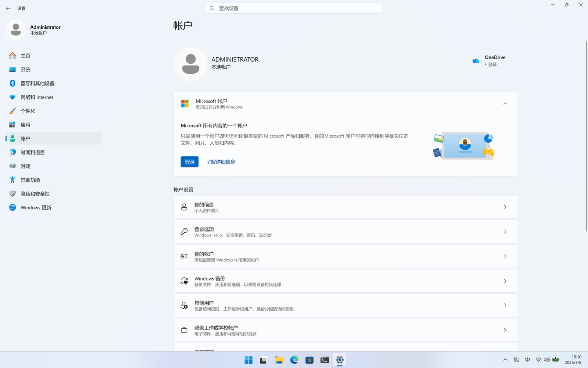
Task: Launch Microsoft Edge from taskbar
Action: pyautogui.click(x=294, y=360)
